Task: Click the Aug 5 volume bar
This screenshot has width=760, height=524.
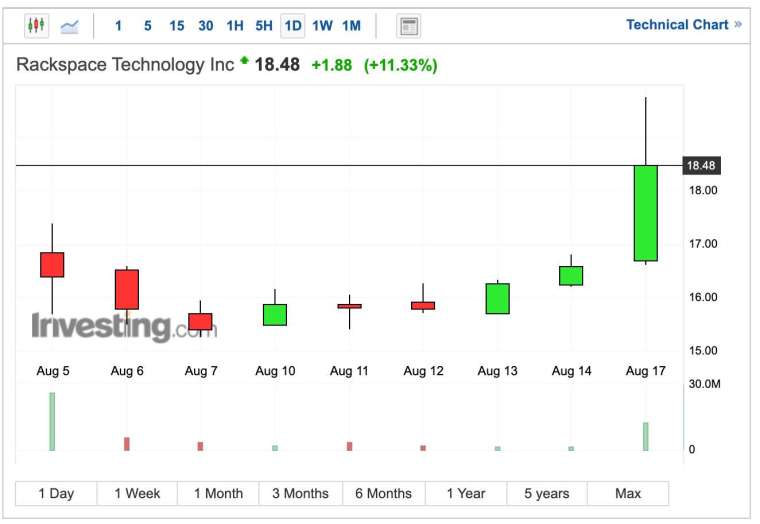Action: (52, 422)
